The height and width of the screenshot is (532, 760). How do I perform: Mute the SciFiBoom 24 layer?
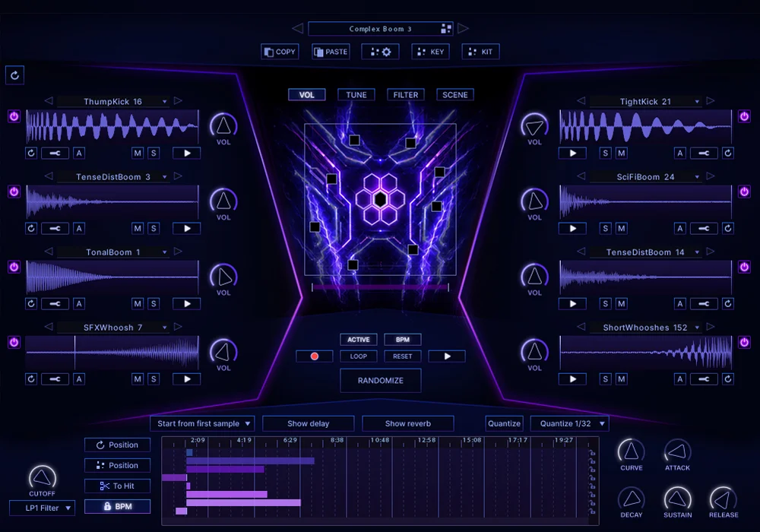[622, 228]
